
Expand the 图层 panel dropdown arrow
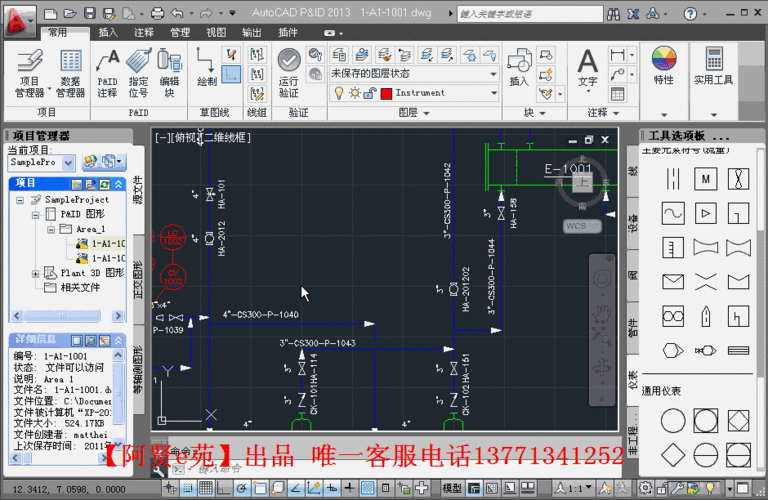427,113
